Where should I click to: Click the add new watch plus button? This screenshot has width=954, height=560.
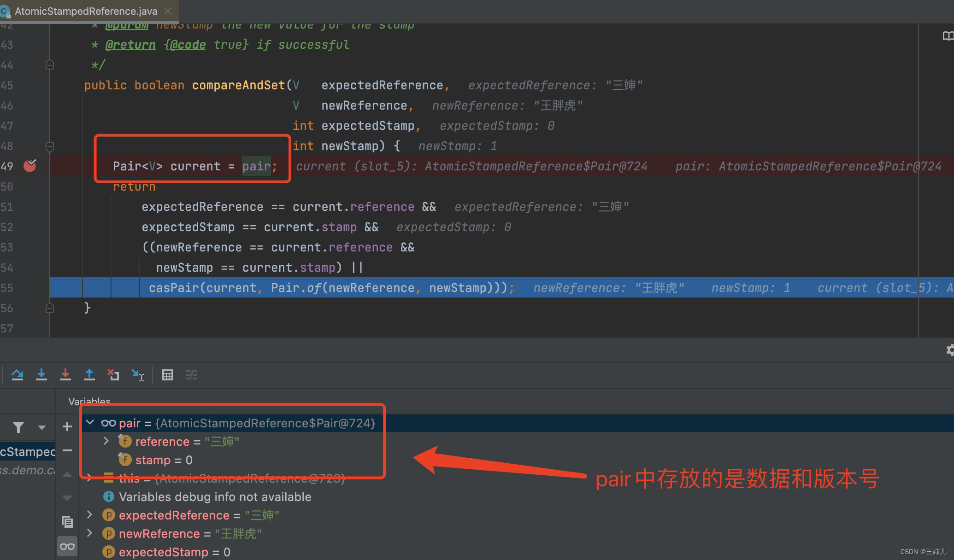(67, 426)
